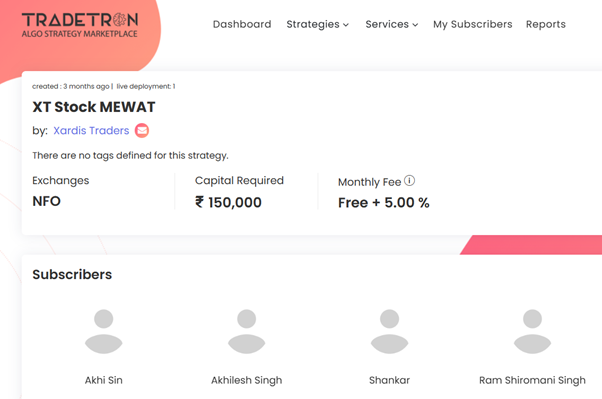This screenshot has height=399, width=602.
Task: Click the XT Stock MEWAT strategy title
Action: [x=94, y=107]
